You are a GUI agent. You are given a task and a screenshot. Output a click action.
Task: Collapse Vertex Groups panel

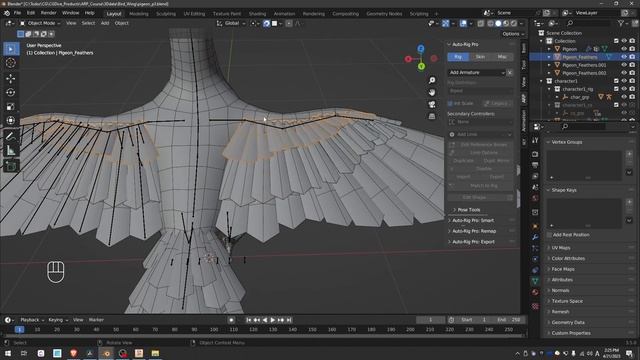pos(564,142)
